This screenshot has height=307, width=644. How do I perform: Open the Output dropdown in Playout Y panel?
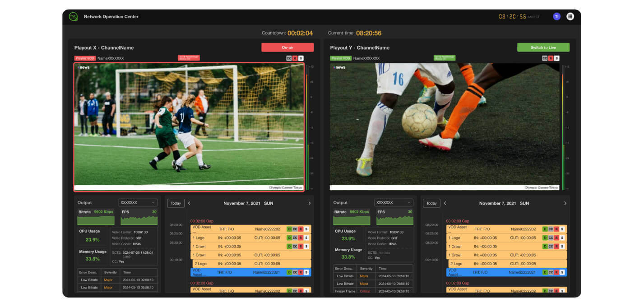coord(393,202)
